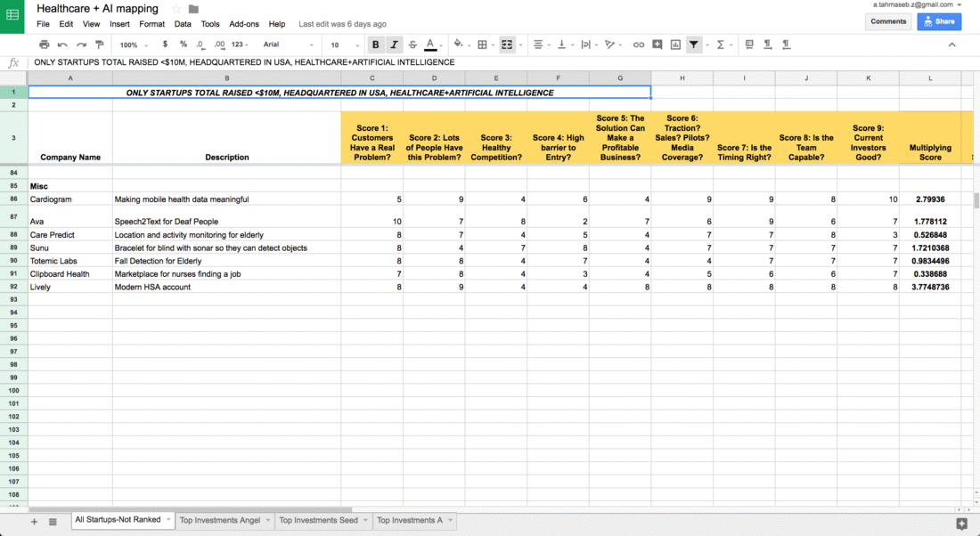Click the move-to-folder icon
The width and height of the screenshot is (980, 536).
(193, 9)
